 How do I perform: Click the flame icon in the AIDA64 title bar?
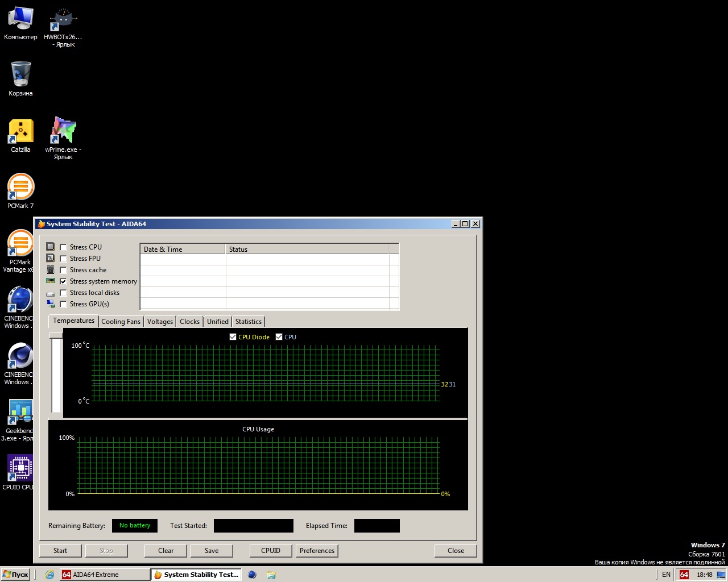[x=41, y=224]
